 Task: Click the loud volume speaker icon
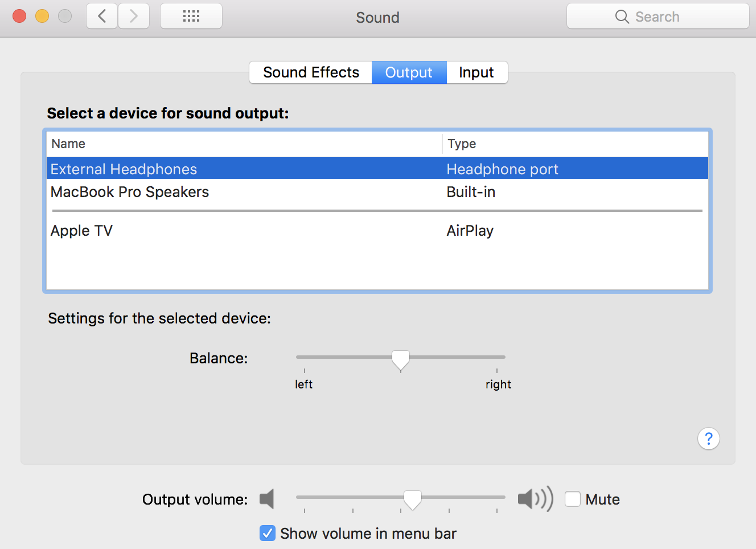[x=535, y=499]
